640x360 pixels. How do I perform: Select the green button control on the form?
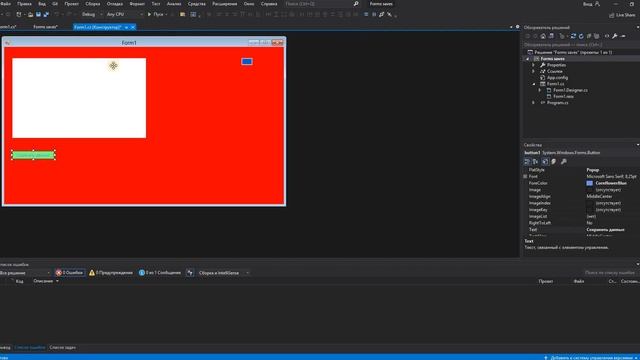33,155
